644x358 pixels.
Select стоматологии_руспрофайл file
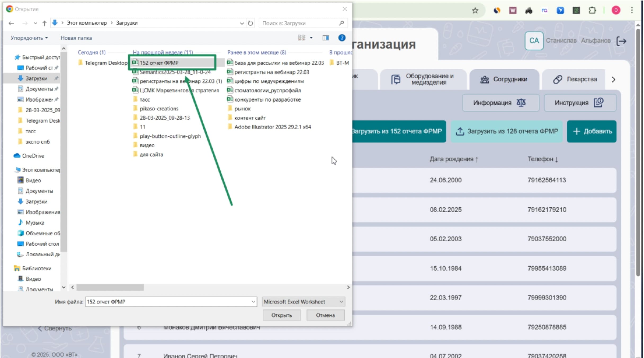tap(264, 90)
